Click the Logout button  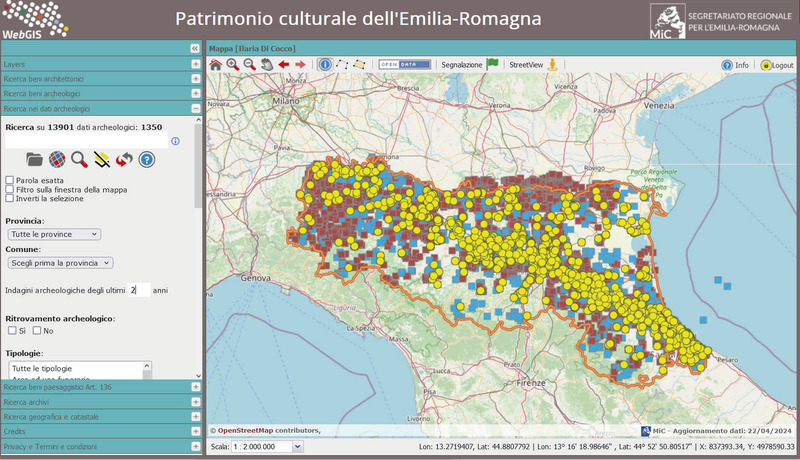coord(776,64)
